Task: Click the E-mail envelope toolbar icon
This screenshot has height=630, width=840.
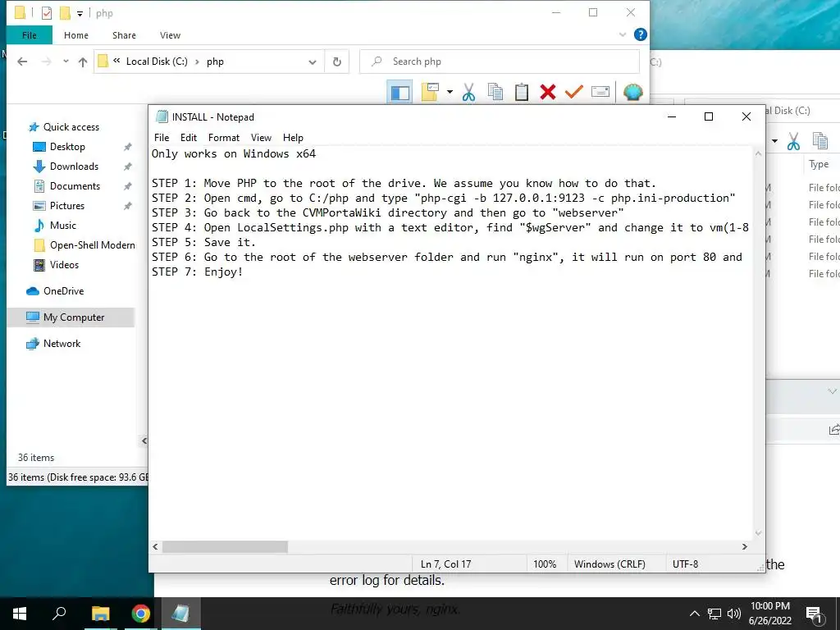Action: (x=600, y=92)
